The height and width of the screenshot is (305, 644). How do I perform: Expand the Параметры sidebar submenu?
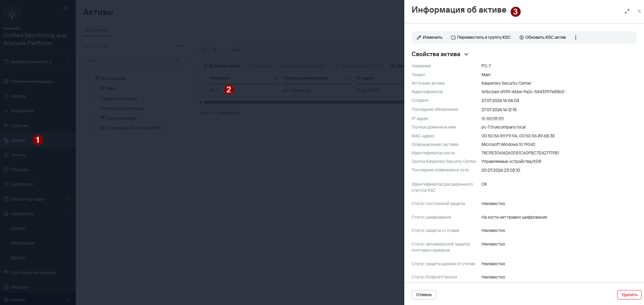click(x=66, y=214)
